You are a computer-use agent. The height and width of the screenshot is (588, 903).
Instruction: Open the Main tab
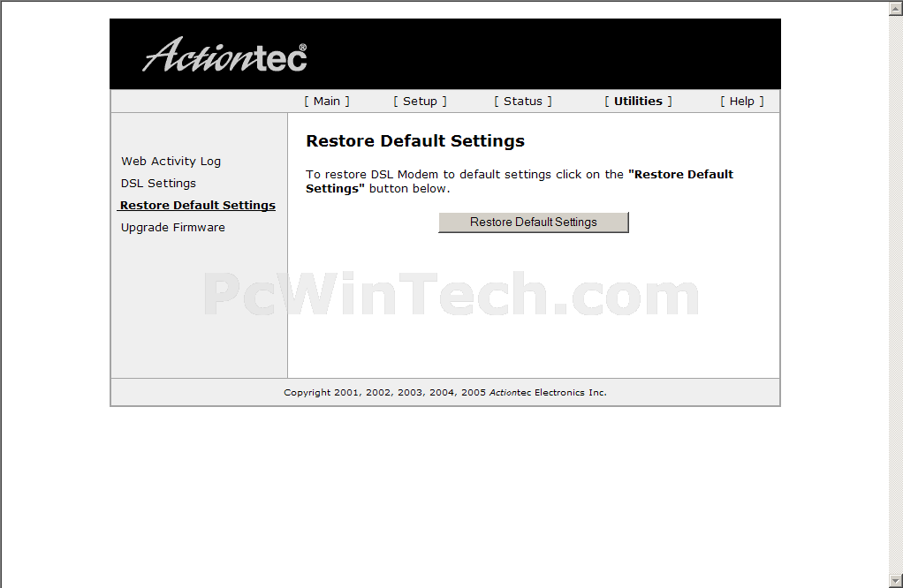click(327, 102)
